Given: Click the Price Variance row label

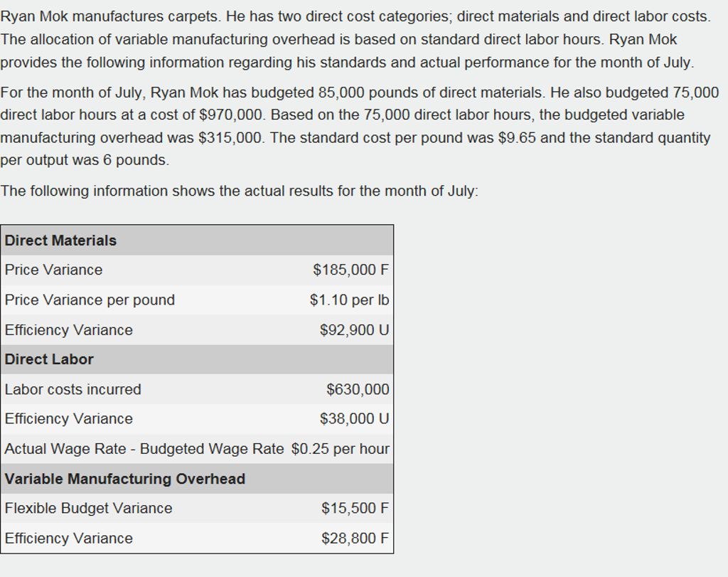Looking at the screenshot, I should (x=54, y=270).
